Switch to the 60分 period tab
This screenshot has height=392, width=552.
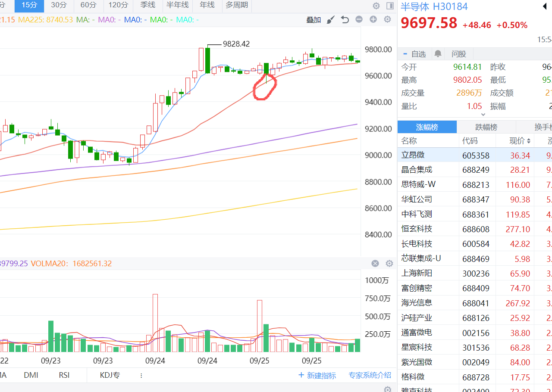tap(88, 5)
